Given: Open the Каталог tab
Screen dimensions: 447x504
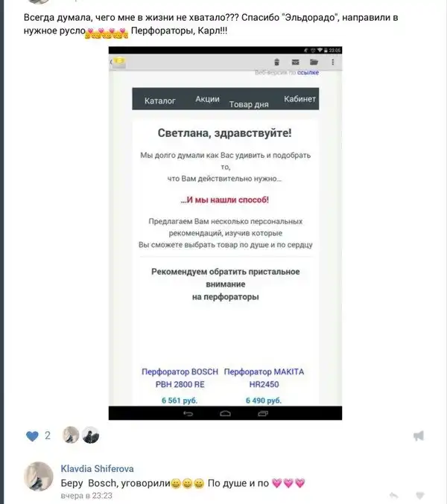Looking at the screenshot, I should click(160, 101).
